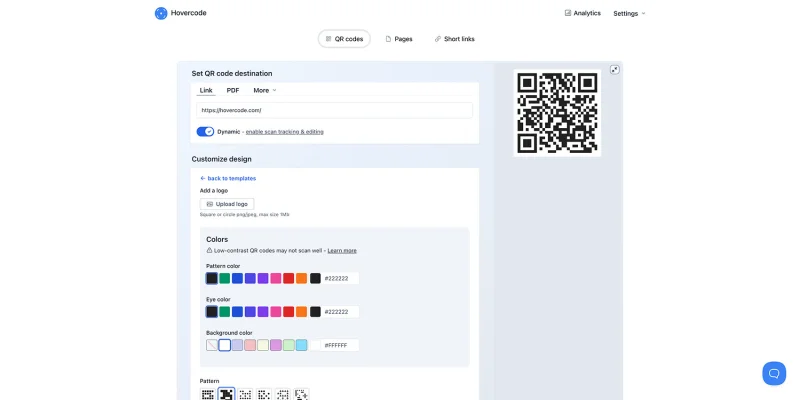Choose the lavender Background color swatch
Viewport: 800px width, 400px height.
[237, 345]
